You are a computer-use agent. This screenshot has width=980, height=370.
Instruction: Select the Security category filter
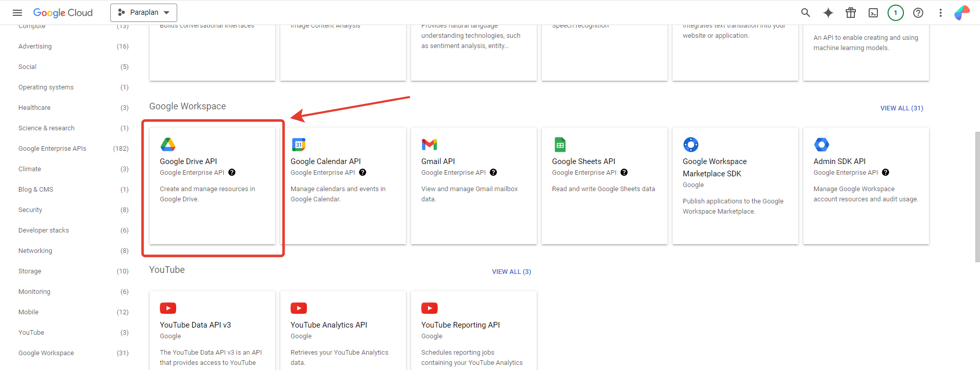pos(30,210)
